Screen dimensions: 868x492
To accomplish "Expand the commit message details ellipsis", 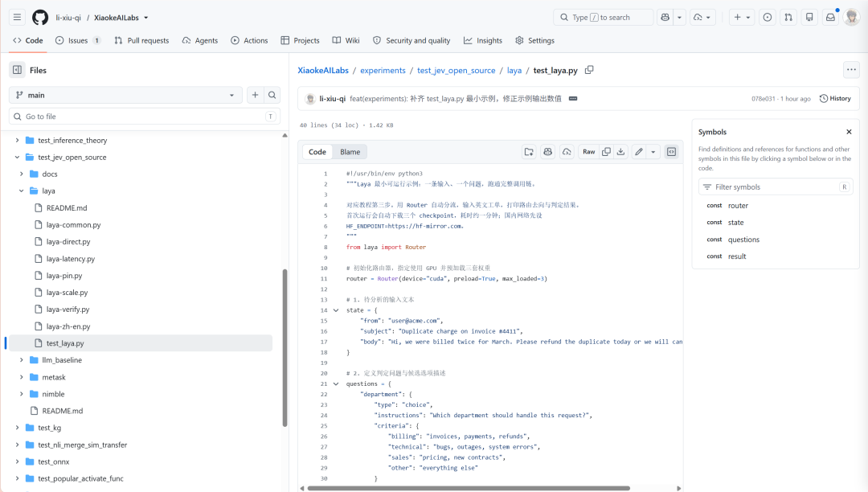I will pos(573,99).
